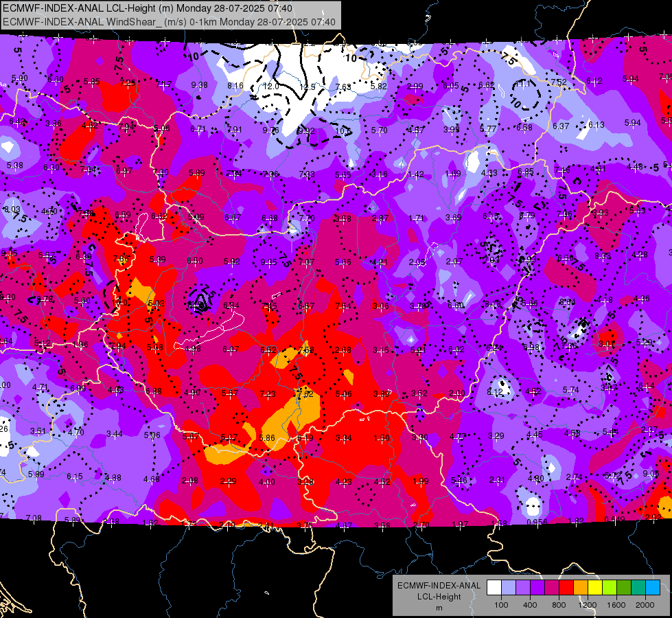Image resolution: width=672 pixels, height=618 pixels.
Task: Click the 12.5 wind shear value
Action: (308, 87)
